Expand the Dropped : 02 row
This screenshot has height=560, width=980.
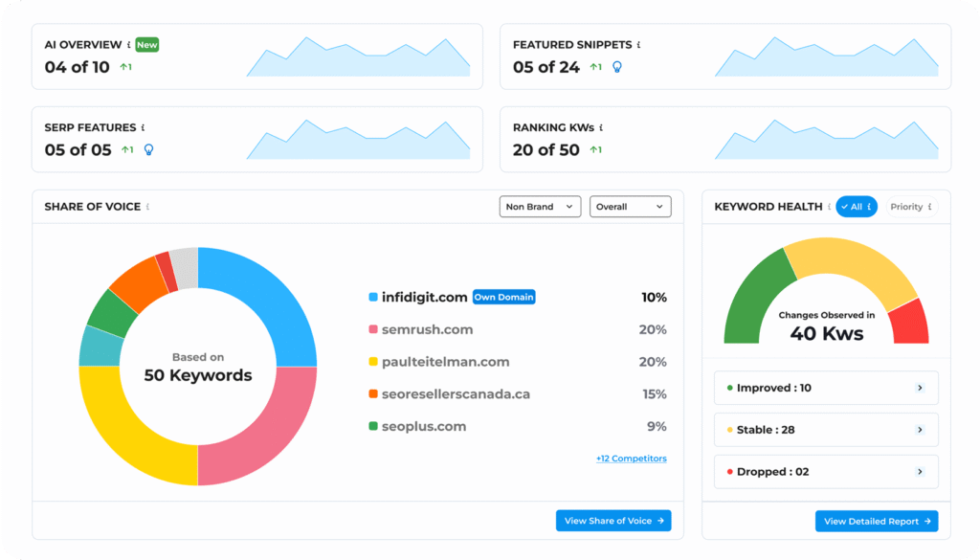coord(920,472)
